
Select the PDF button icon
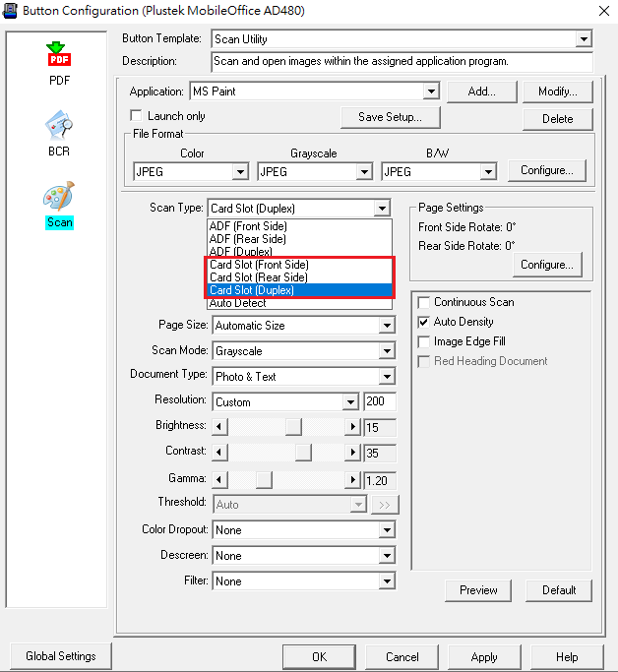[59, 55]
